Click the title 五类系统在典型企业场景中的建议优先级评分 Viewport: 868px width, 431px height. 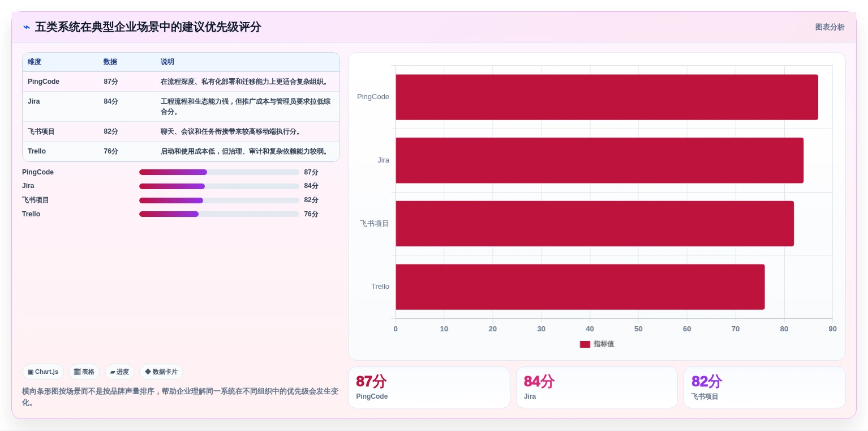pos(148,27)
